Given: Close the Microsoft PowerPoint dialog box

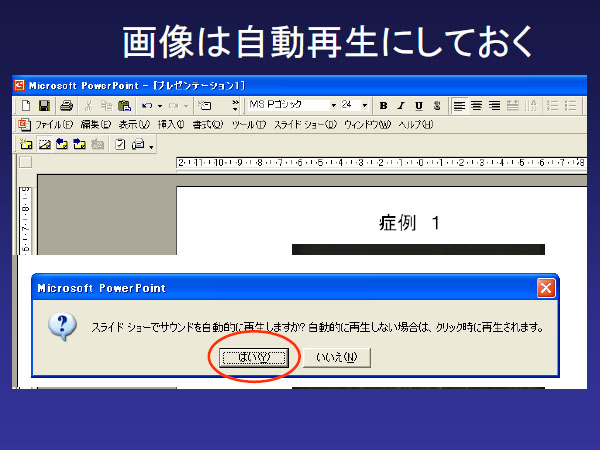Looking at the screenshot, I should coord(545,288).
